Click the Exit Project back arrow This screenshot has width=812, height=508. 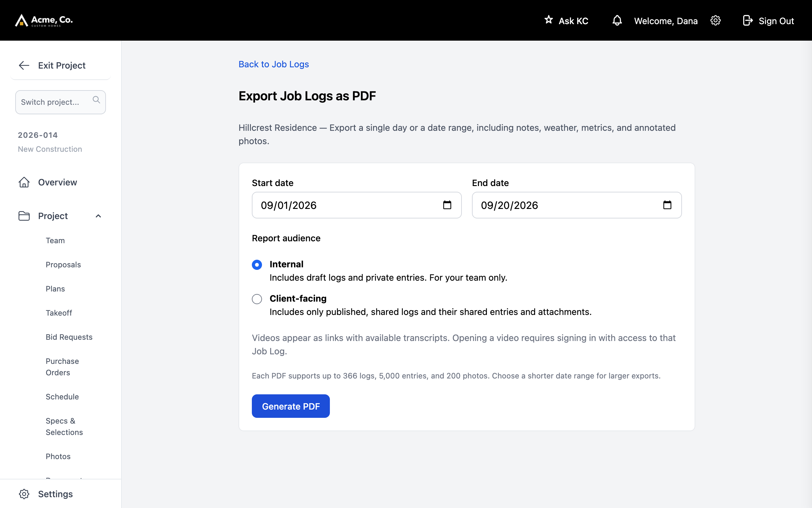point(24,65)
